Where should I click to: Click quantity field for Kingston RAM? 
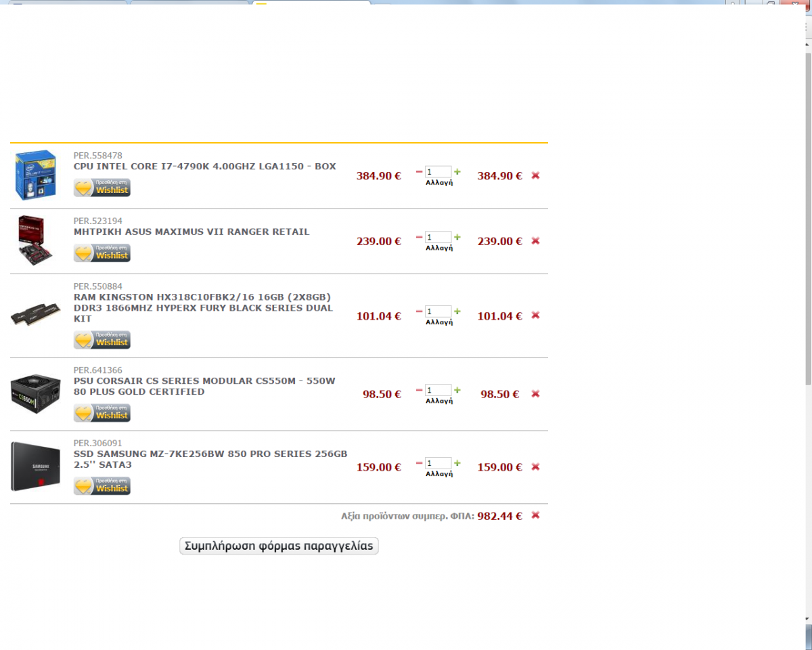438,312
